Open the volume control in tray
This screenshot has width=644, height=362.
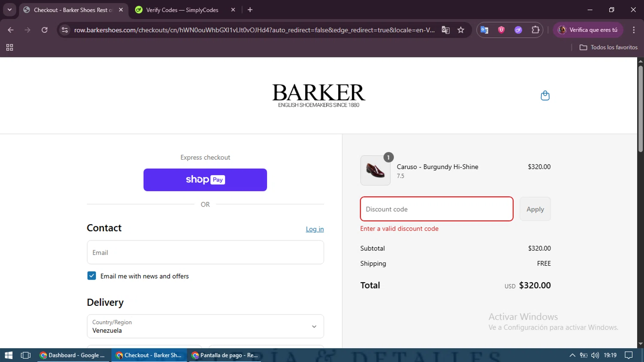[x=595, y=355]
